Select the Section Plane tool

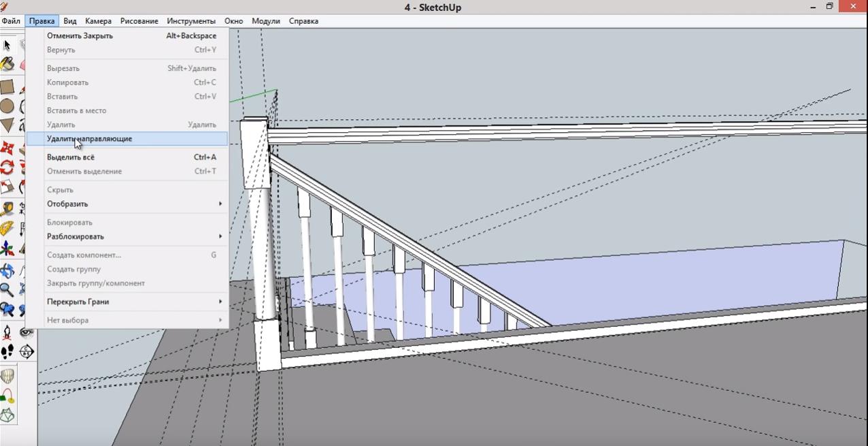[27, 351]
